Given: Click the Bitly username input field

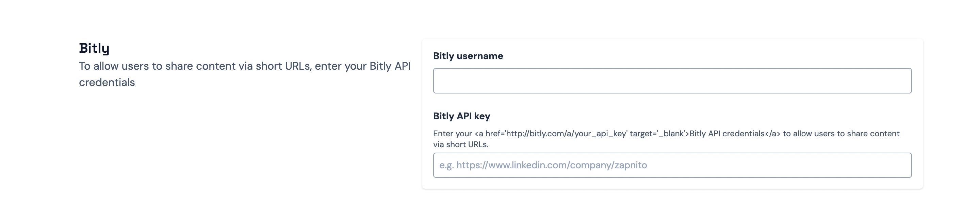Looking at the screenshot, I should point(672,81).
